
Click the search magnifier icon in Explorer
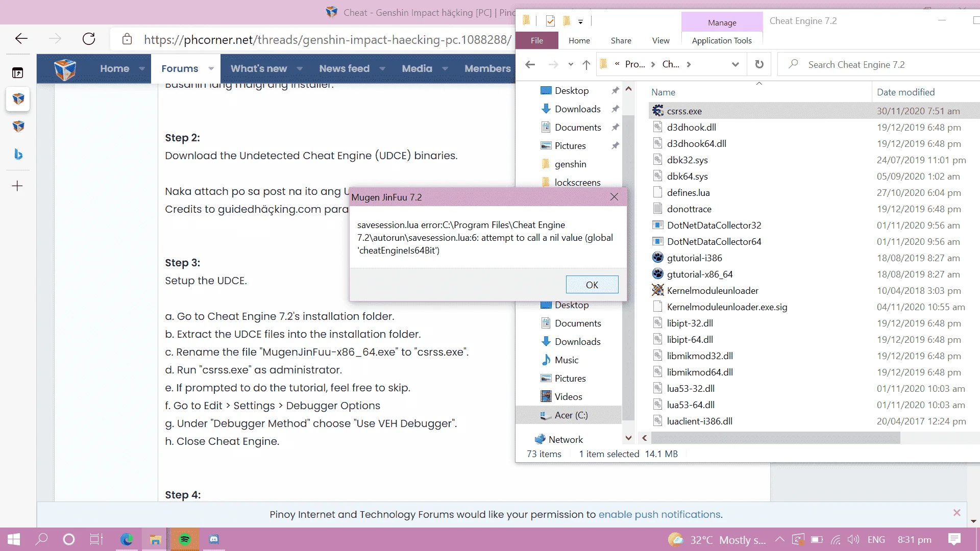[793, 64]
